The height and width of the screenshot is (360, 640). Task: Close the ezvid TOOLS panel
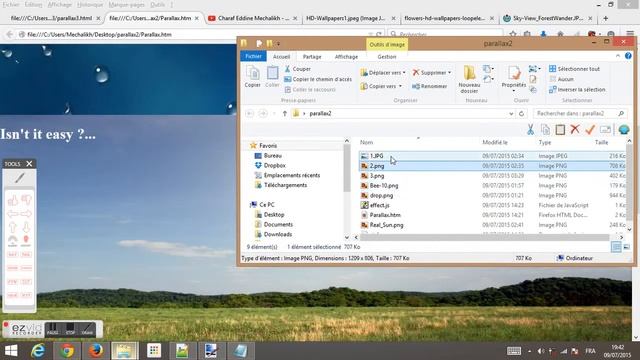[29, 164]
